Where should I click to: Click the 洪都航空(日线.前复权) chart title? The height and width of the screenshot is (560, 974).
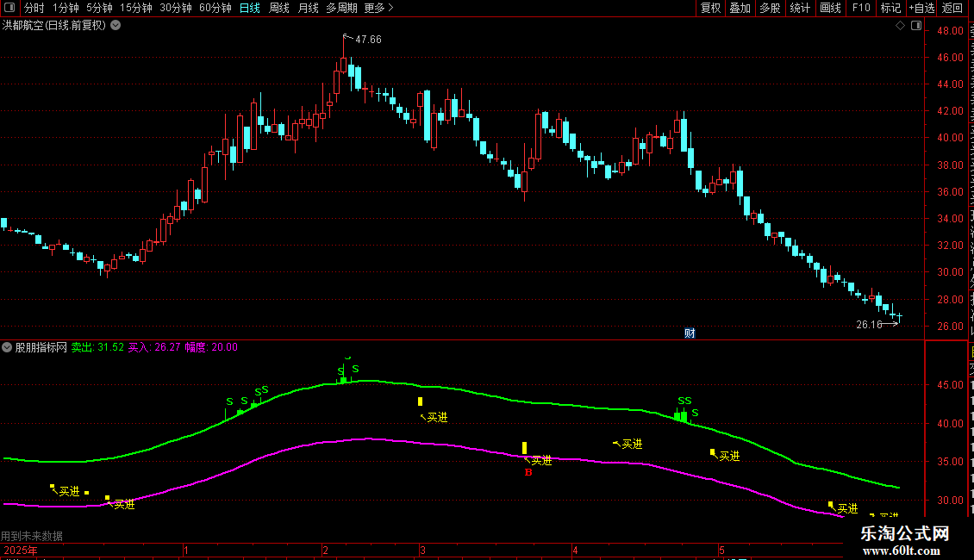54,26
